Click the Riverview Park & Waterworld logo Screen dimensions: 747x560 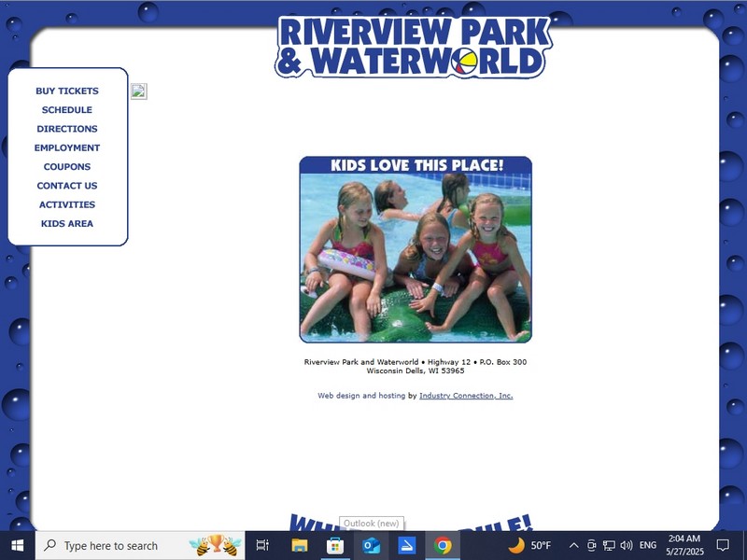[413, 46]
